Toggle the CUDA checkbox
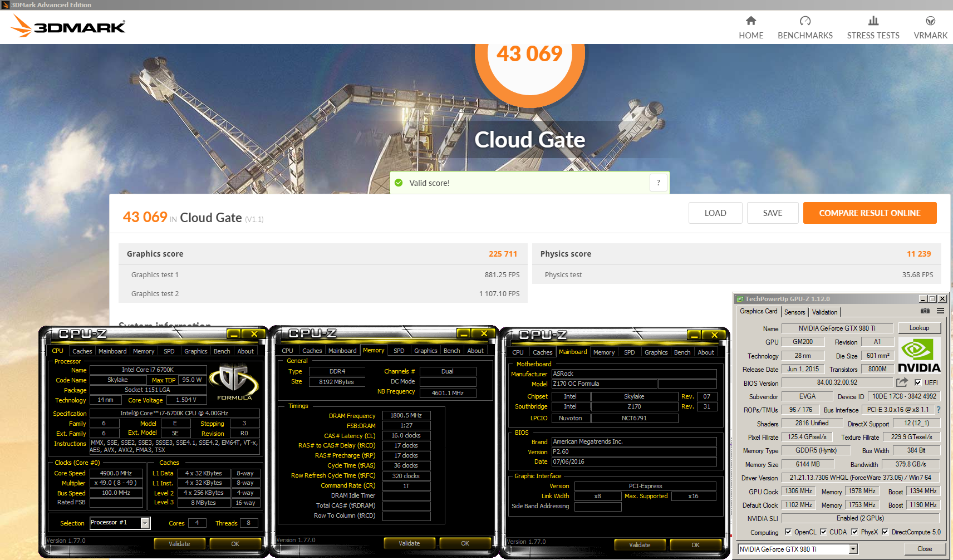953x560 pixels. click(x=823, y=532)
